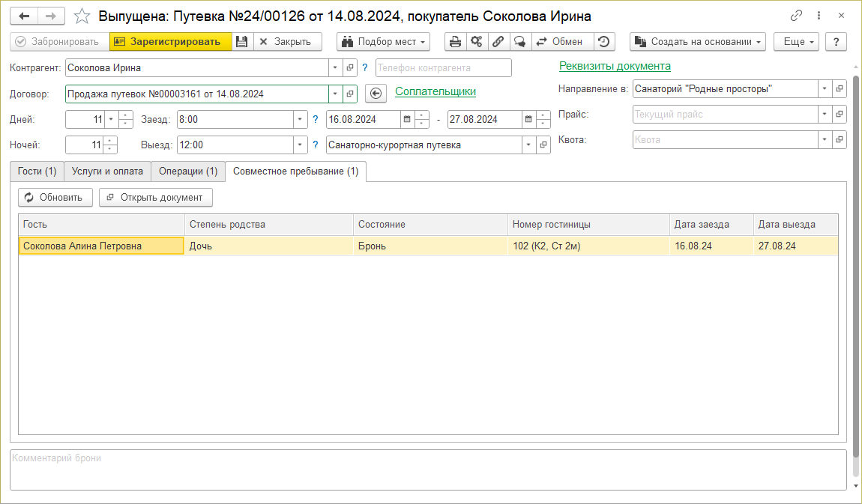Open change history clock icon

[x=604, y=42]
